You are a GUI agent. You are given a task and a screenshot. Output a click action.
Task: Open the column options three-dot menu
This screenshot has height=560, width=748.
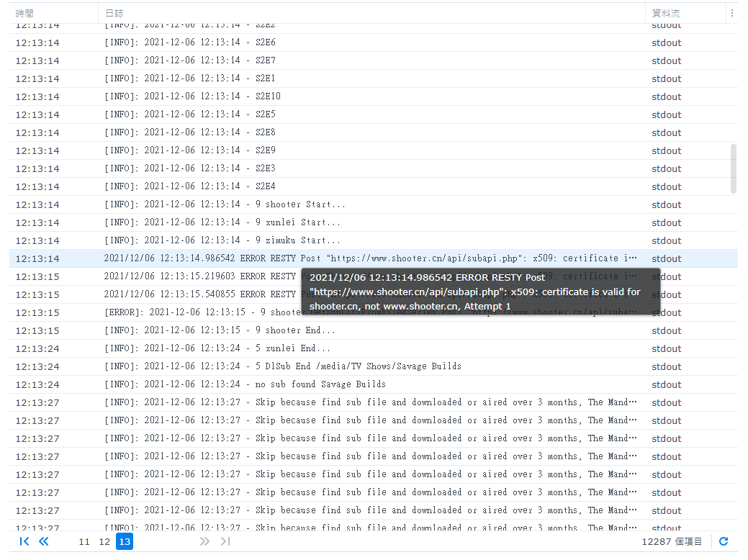[x=733, y=12]
